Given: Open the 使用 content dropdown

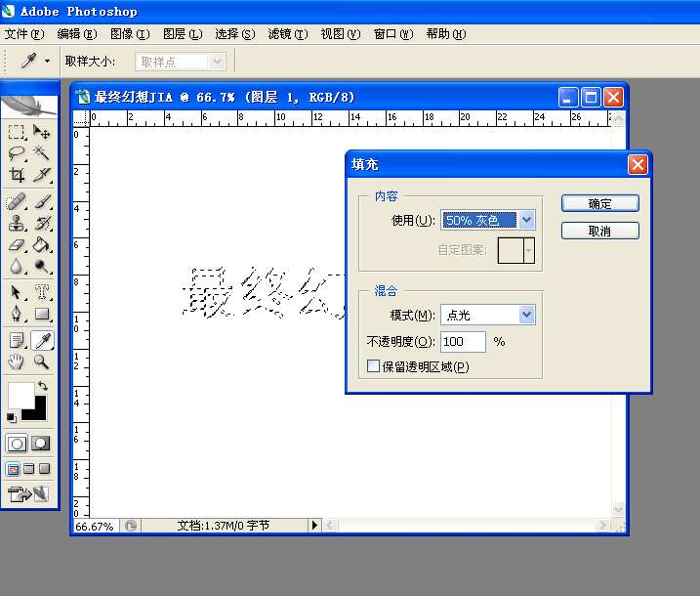Looking at the screenshot, I should click(488, 220).
